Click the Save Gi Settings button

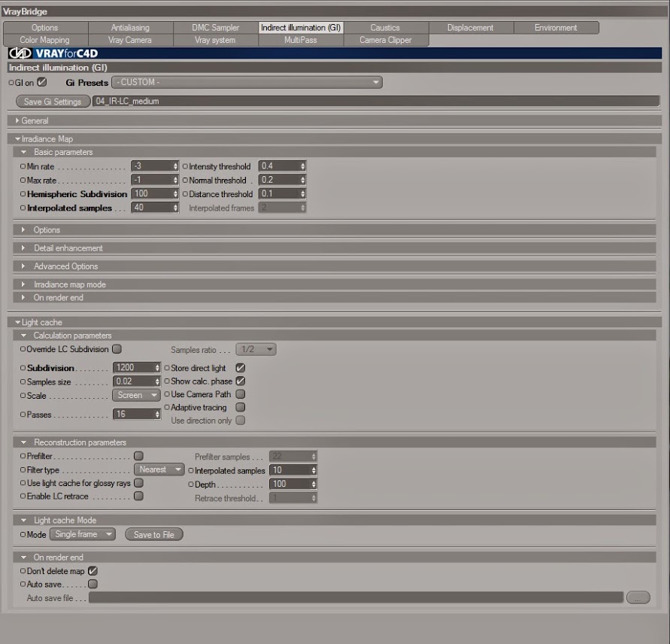53,102
